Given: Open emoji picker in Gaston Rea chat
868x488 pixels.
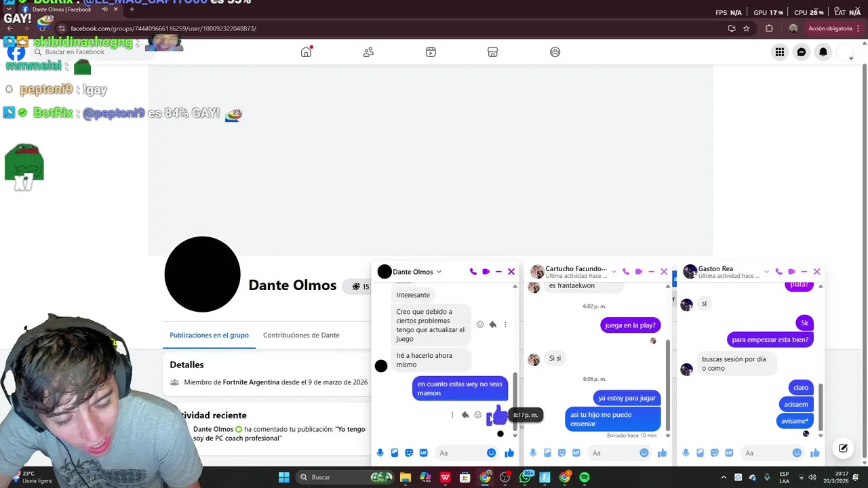Looking at the screenshot, I should tap(797, 453).
